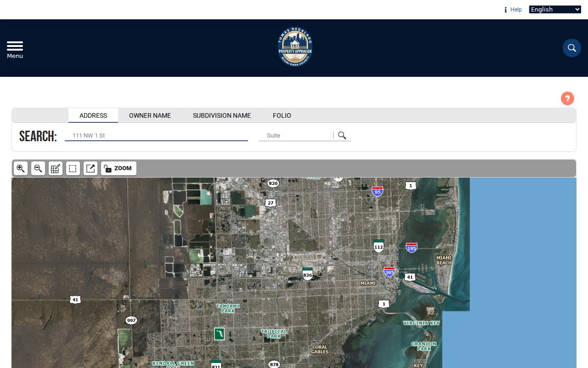Image resolution: width=588 pixels, height=368 pixels.
Task: Click the Property Appraiser logo
Action: [x=295, y=47]
